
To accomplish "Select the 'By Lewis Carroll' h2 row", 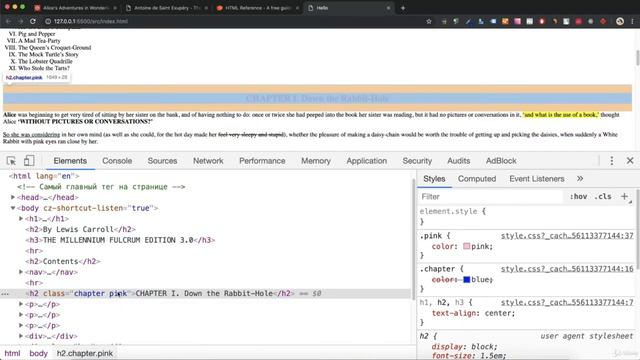I will point(80,229).
